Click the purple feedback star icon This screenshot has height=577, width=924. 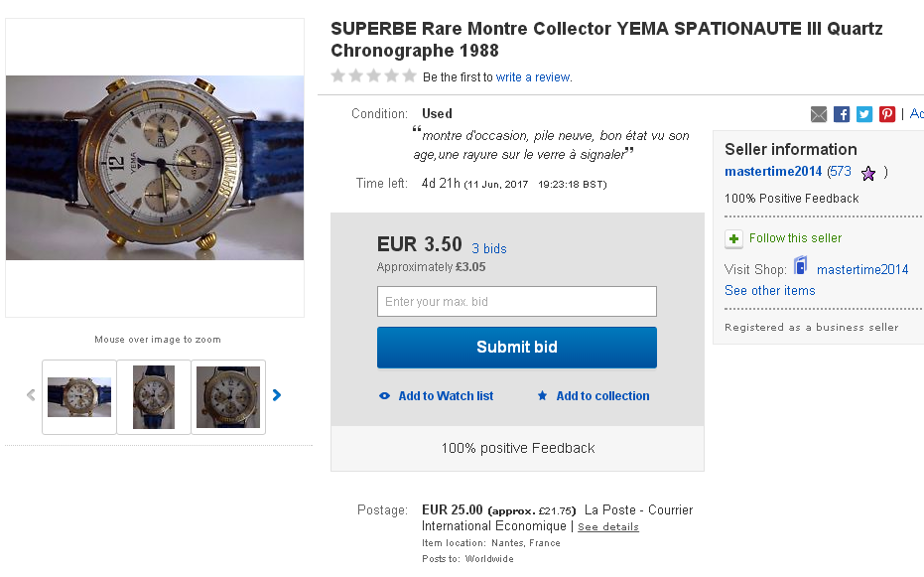click(x=868, y=173)
